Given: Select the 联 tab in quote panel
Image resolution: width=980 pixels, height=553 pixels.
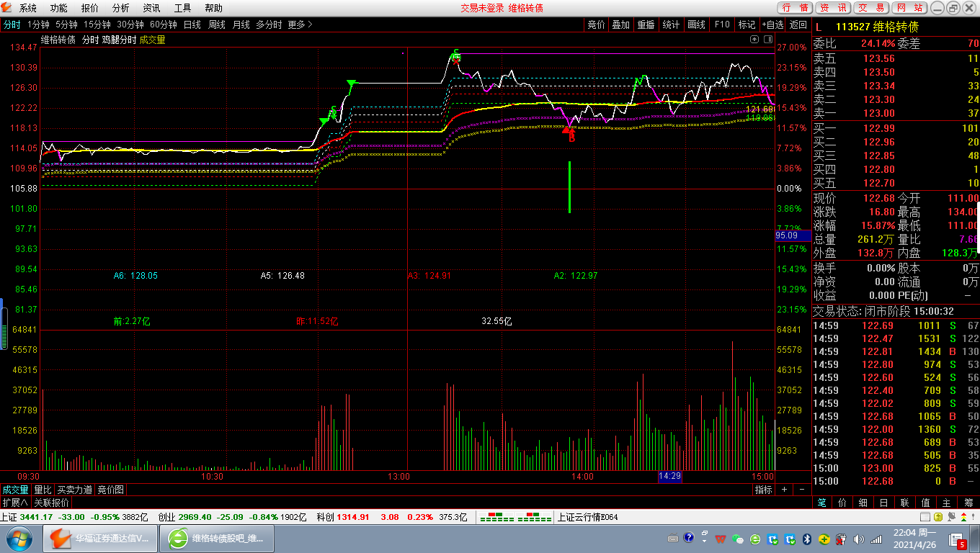Looking at the screenshot, I should [x=905, y=503].
